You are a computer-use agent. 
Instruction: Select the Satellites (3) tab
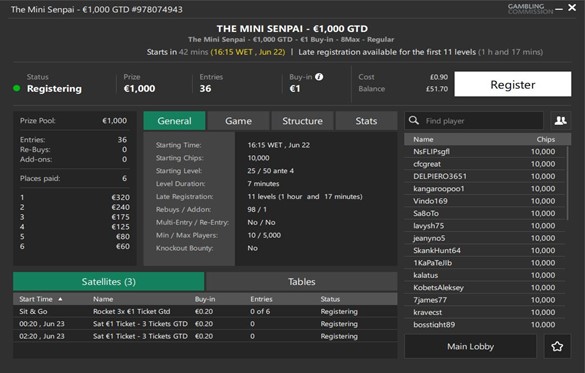click(x=109, y=282)
